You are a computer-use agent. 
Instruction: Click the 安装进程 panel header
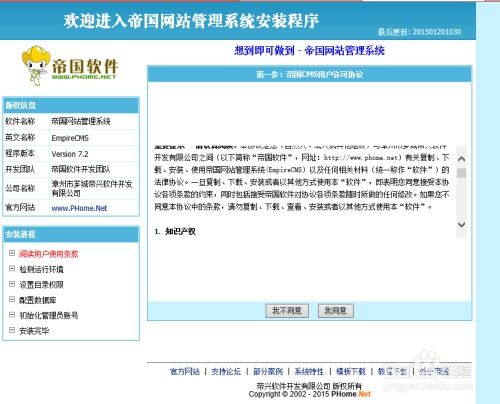click(71, 234)
